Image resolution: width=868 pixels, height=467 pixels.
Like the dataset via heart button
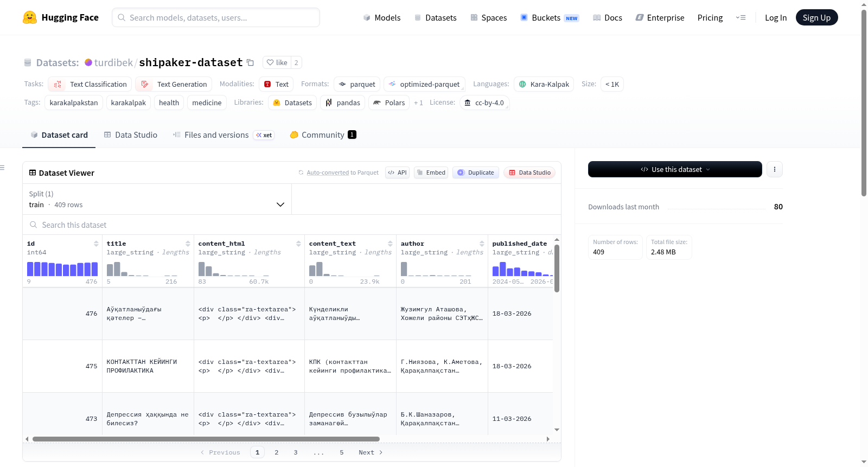pyautogui.click(x=277, y=62)
